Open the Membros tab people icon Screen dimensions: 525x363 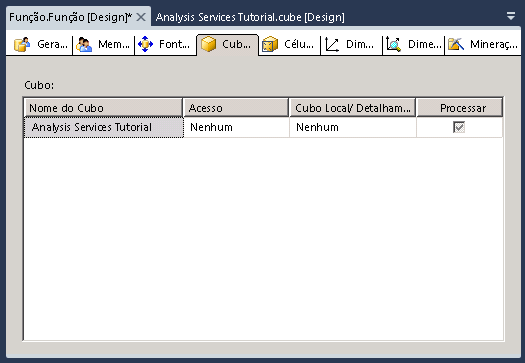pyautogui.click(x=84, y=45)
